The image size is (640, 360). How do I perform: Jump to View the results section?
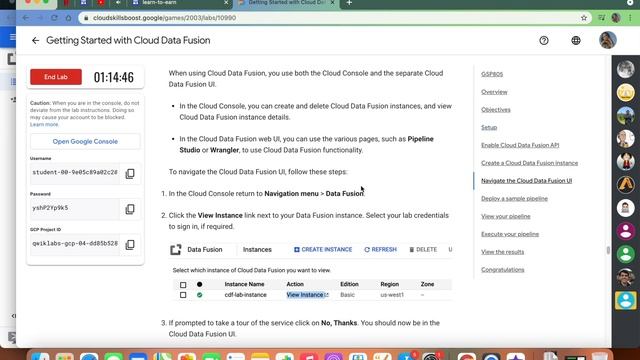click(x=502, y=252)
